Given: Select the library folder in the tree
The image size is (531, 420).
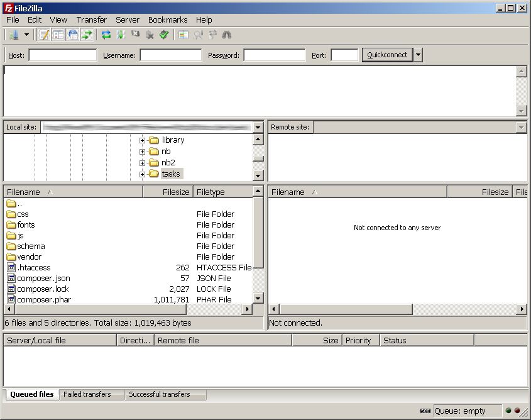Looking at the screenshot, I should [x=173, y=140].
